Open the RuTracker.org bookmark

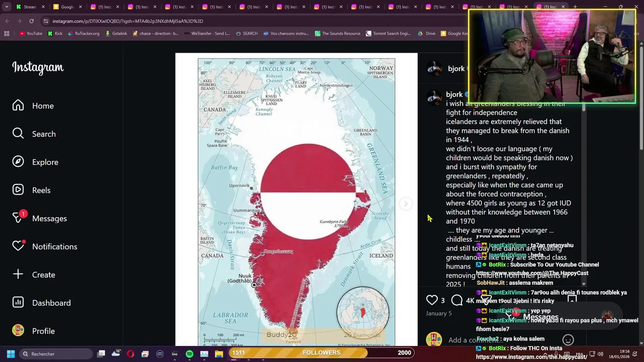[x=83, y=34]
